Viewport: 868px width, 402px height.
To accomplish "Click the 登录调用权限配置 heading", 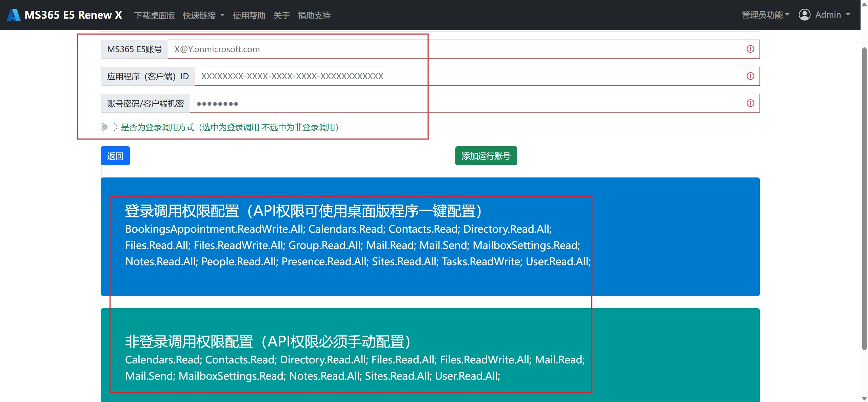I will 303,211.
